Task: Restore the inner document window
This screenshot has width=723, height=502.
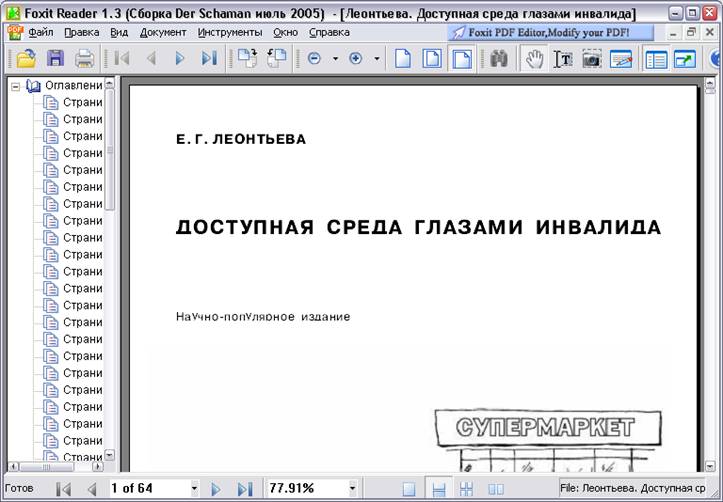Action: click(691, 33)
